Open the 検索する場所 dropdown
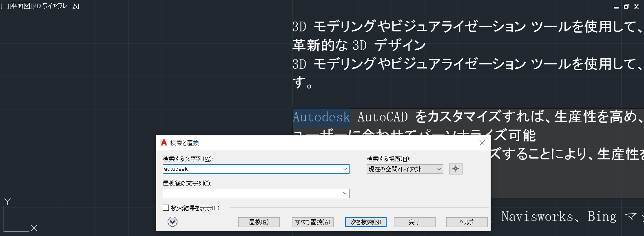Image resolution: width=644 pixels, height=236 pixels. pos(405,169)
